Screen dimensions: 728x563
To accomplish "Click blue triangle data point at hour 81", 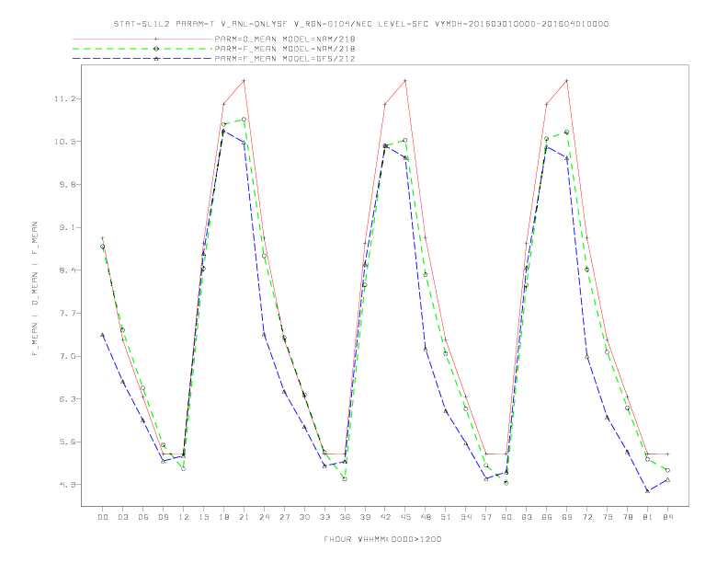I will coord(648,491).
